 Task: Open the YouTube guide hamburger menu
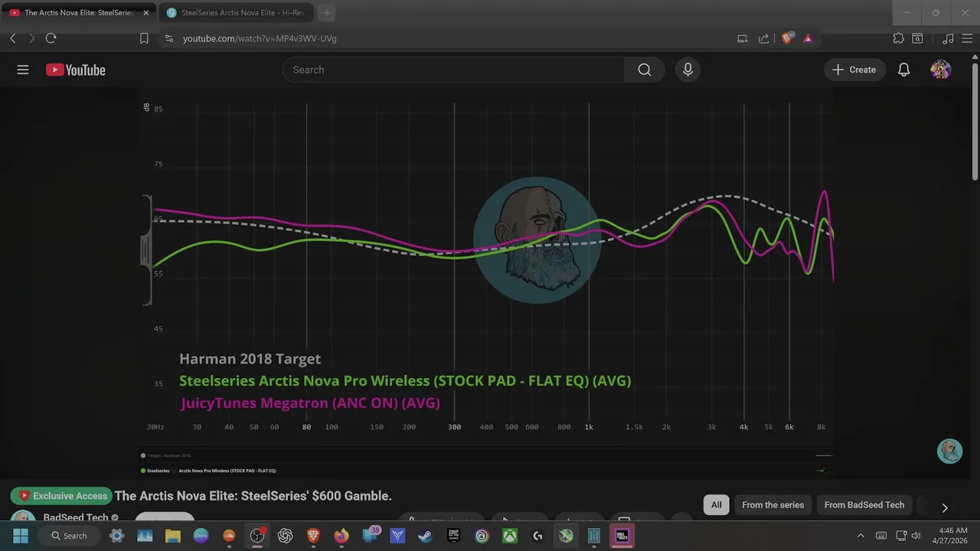tap(23, 70)
